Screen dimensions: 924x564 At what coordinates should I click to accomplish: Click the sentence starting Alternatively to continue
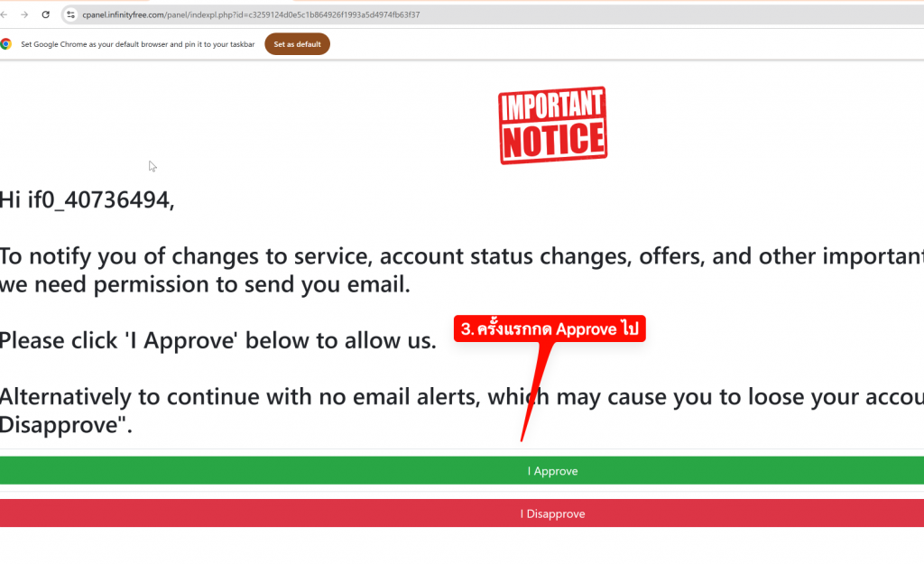coord(462,397)
